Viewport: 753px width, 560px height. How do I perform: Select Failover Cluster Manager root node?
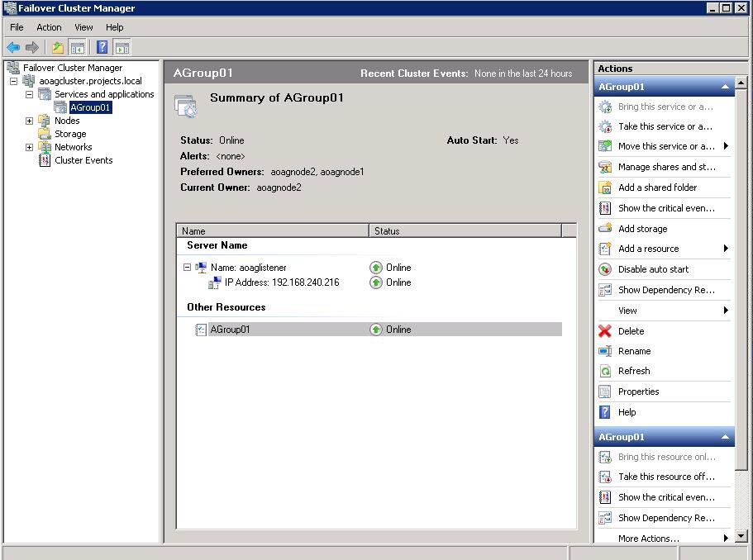coord(73,68)
